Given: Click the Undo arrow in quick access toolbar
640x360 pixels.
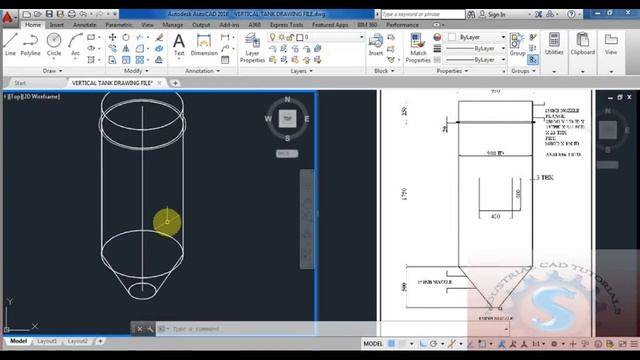Looking at the screenshot, I should pyautogui.click(x=83, y=14).
